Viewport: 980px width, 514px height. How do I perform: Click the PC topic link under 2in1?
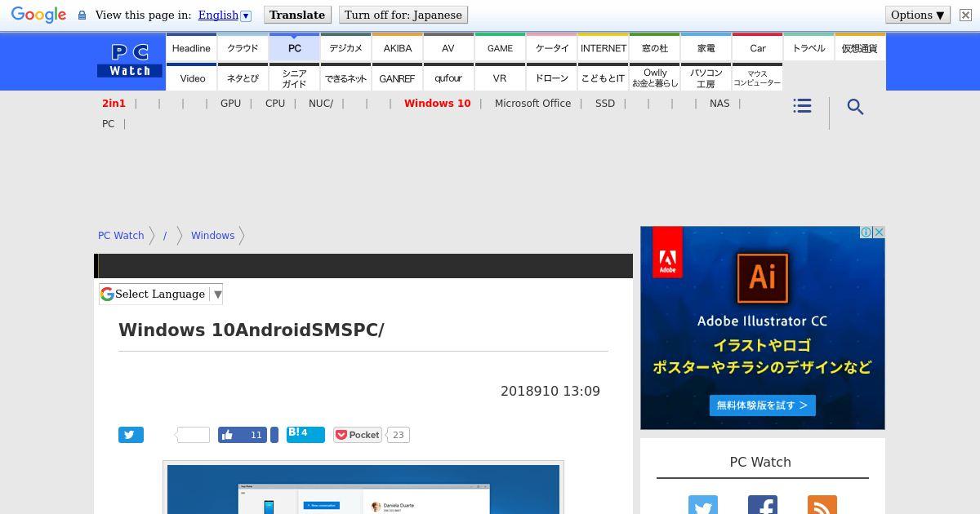tap(108, 124)
